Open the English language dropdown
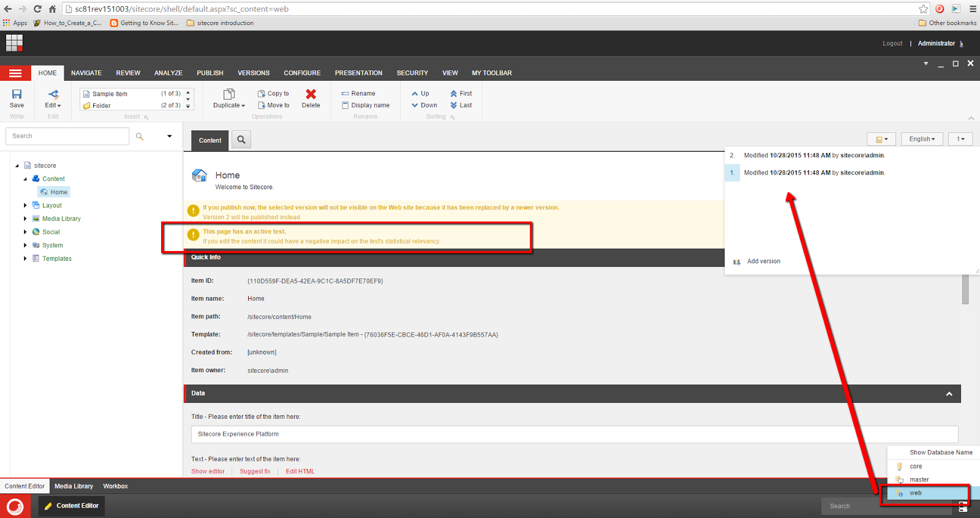This screenshot has height=518, width=980. coord(922,139)
